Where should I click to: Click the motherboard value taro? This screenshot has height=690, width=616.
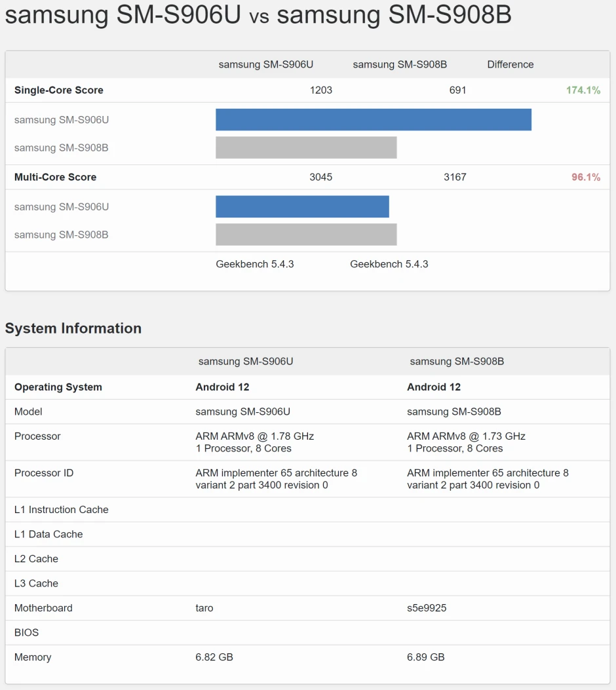pyautogui.click(x=204, y=608)
